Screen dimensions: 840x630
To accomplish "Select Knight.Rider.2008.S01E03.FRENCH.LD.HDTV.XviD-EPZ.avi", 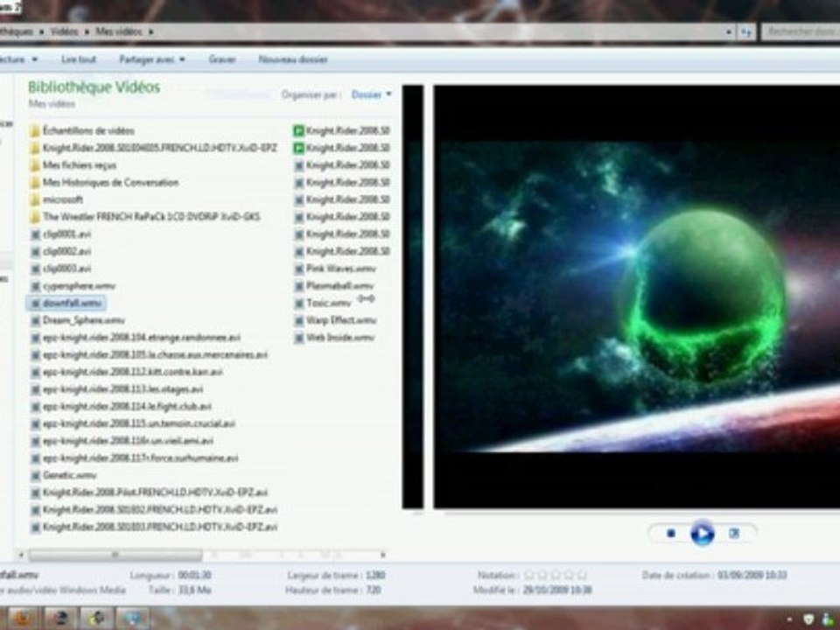I will (x=159, y=527).
